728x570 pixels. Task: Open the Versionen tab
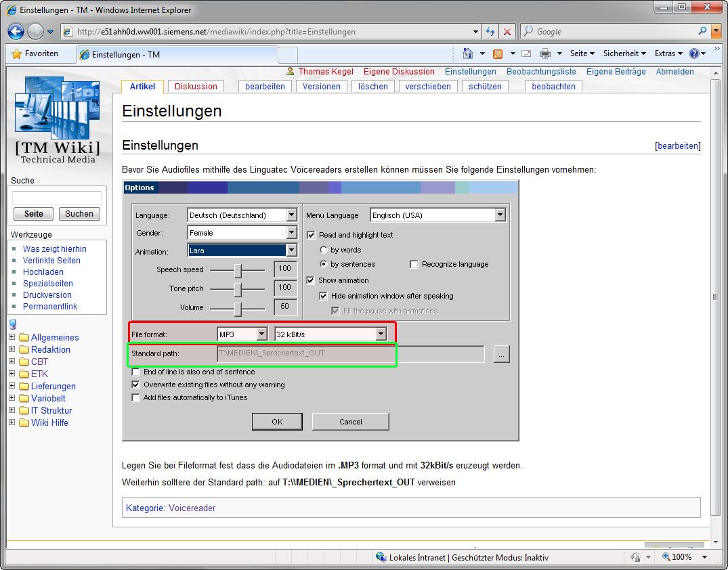click(x=321, y=87)
